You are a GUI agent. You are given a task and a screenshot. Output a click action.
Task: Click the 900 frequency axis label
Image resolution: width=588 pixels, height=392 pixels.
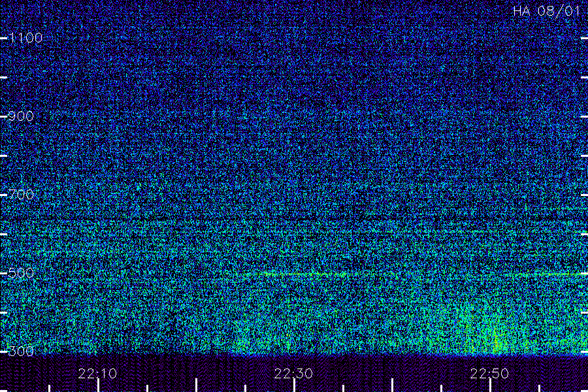pos(21,116)
